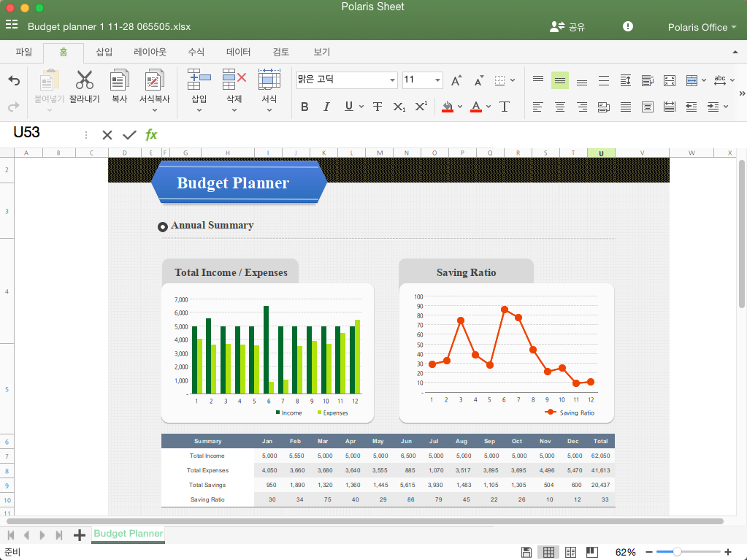Click the cell borders icon
This screenshot has width=747, height=560.
click(x=499, y=80)
